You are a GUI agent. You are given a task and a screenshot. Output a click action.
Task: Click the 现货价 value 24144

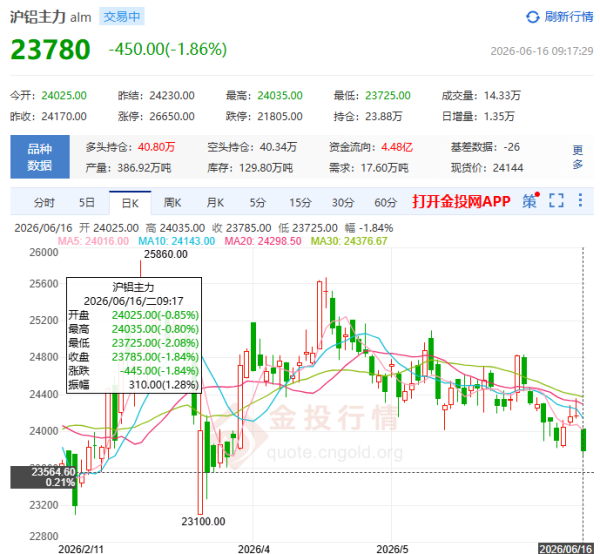[x=508, y=168]
